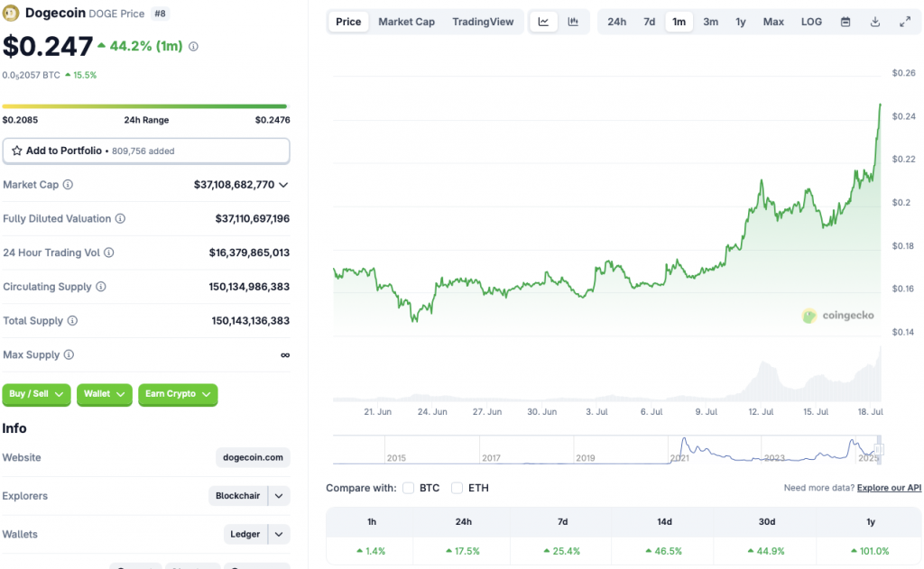Screen dimensions: 924x569
Task: Click the 1y change value 101.0%
Action: point(870,551)
